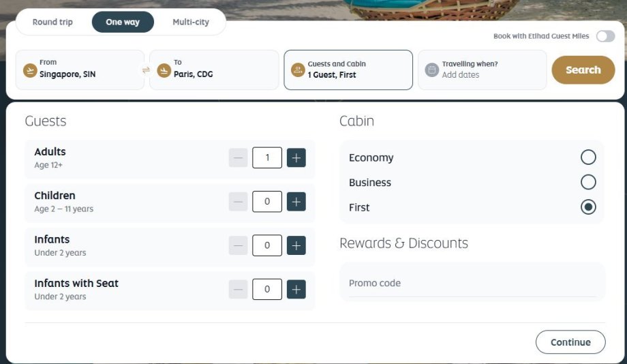Screen dimensions: 627x364
Task: Click into the Promo code field
Action: pos(472,283)
